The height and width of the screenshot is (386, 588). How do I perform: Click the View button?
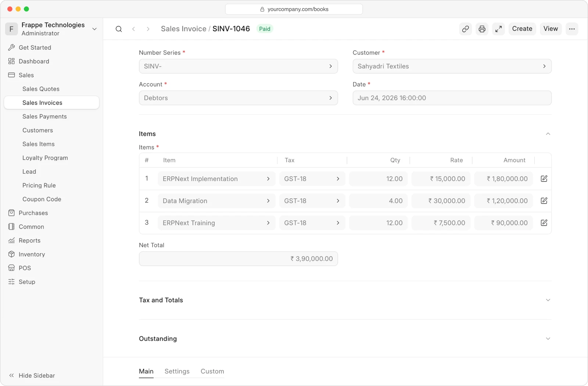pos(551,29)
